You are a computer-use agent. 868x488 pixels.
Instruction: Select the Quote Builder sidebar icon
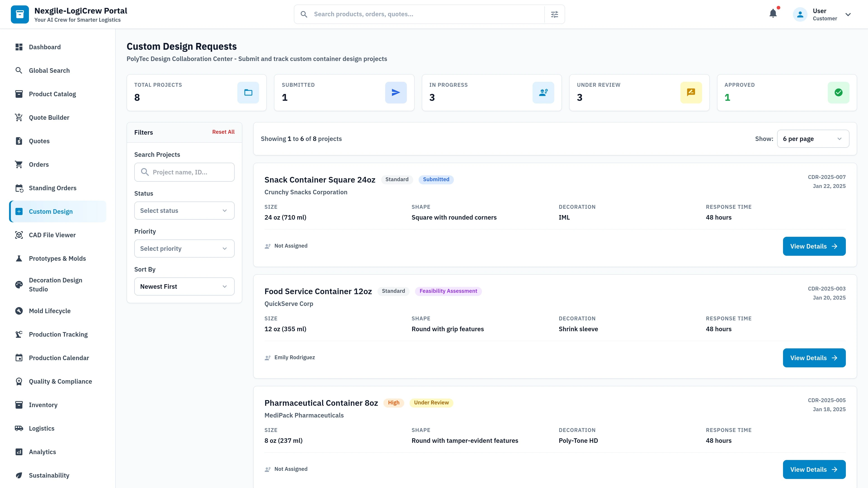click(19, 117)
